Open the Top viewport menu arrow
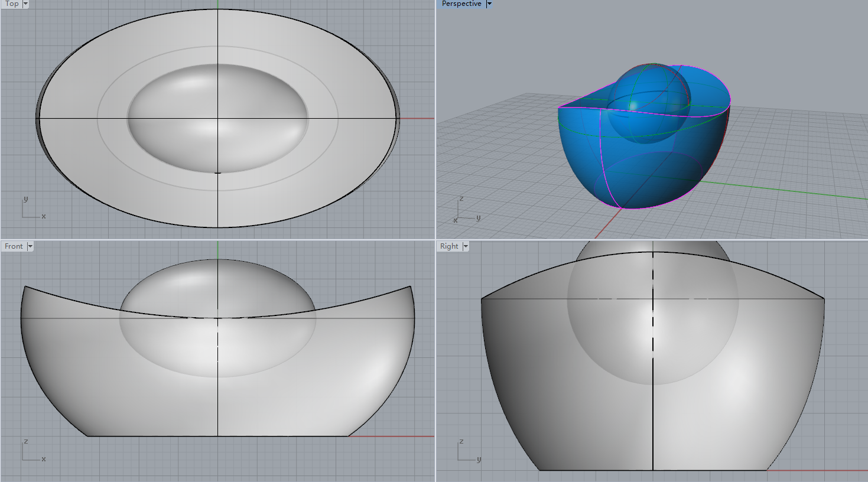Image resolution: width=868 pixels, height=482 pixels. tap(25, 4)
